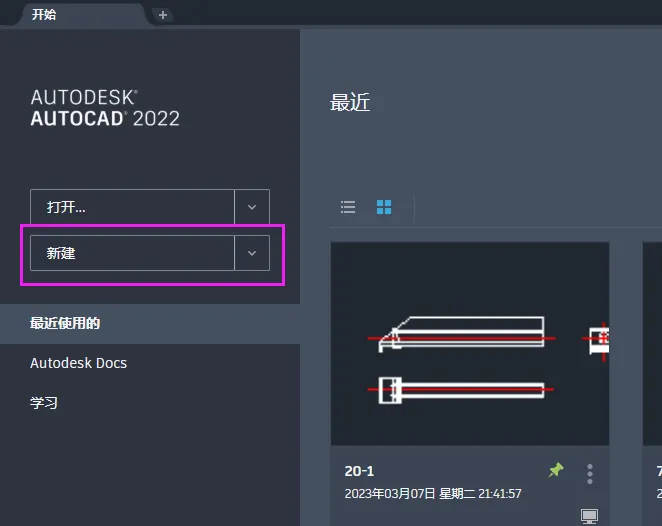Click the 20-1 file name
The width and height of the screenshot is (662, 526).
359,471
